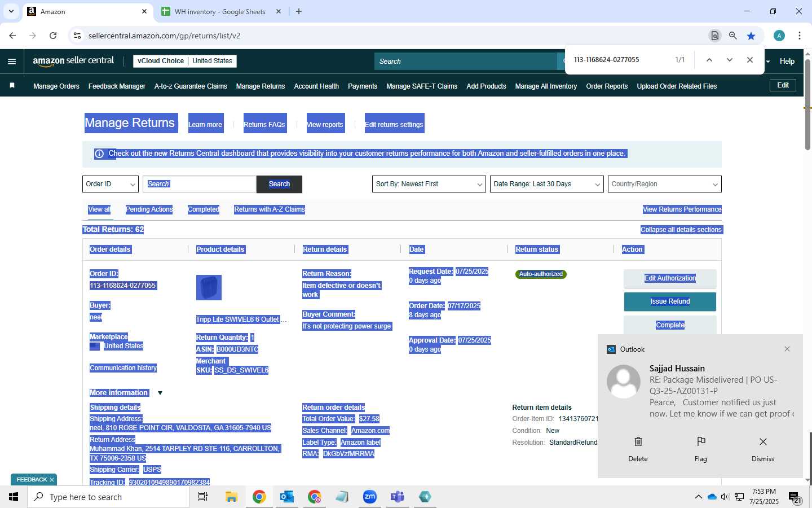Image resolution: width=812 pixels, height=508 pixels.
Task: Click the browser address bar URL
Action: click(x=165, y=36)
